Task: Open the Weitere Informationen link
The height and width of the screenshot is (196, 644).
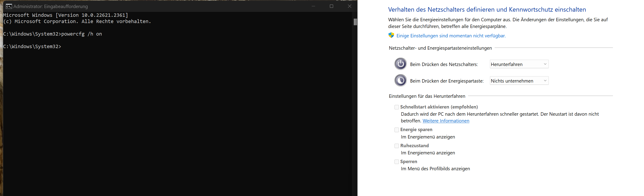Action: coord(446,121)
